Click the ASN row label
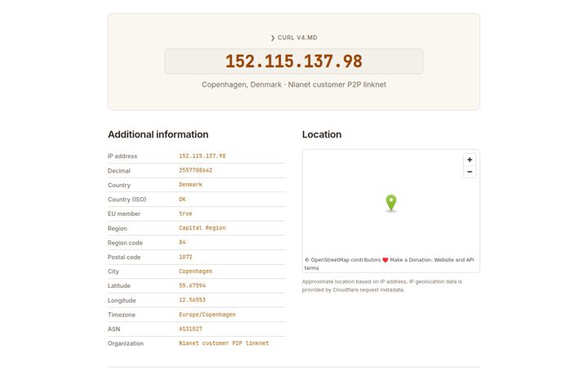This screenshot has height=368, width=588. tap(114, 329)
